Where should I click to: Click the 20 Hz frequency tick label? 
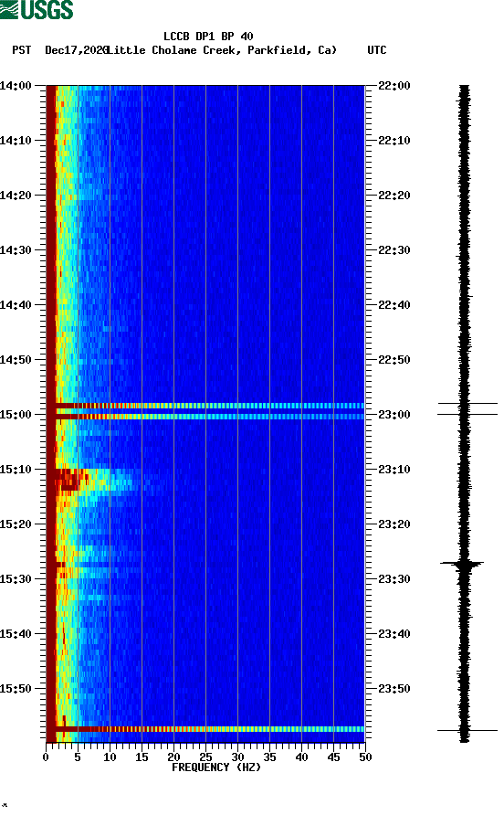tap(173, 757)
